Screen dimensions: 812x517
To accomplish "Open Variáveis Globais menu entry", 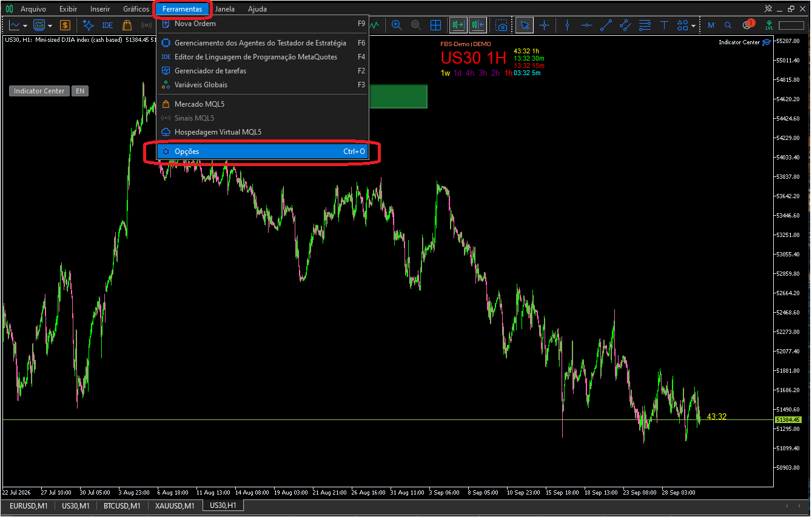I will coord(263,85).
